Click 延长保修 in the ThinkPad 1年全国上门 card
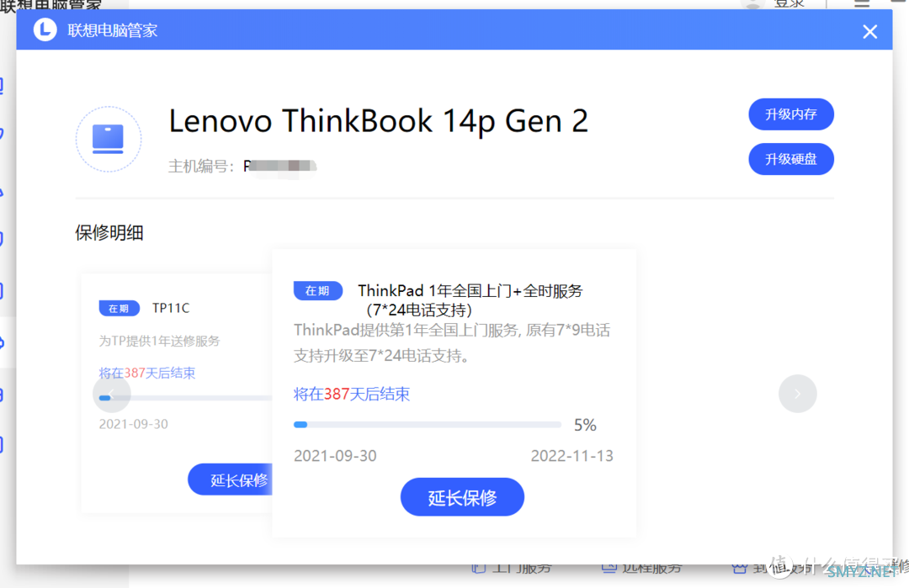The height and width of the screenshot is (588, 909). (x=462, y=497)
